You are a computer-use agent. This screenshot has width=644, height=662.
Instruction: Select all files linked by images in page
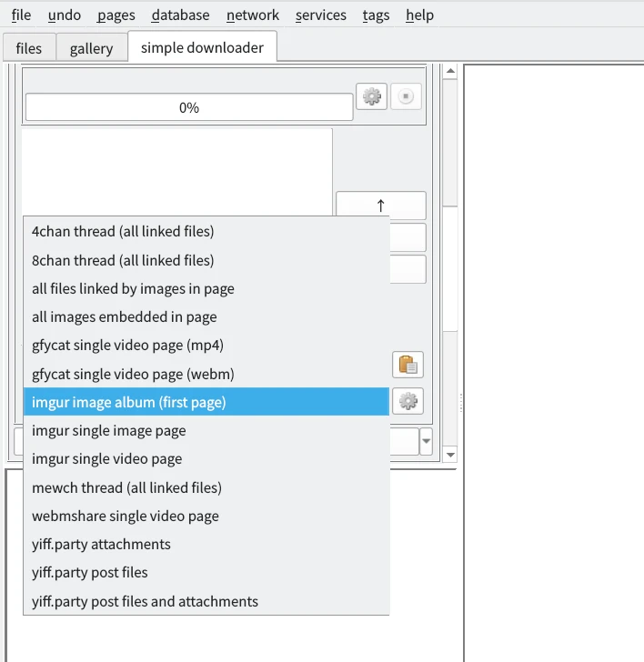(x=206, y=289)
